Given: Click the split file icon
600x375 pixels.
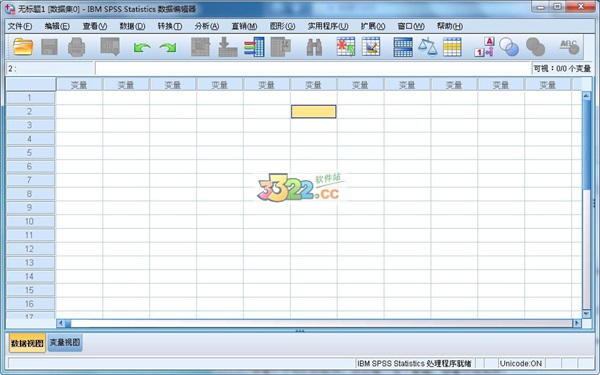Looking at the screenshot, I should pyautogui.click(x=403, y=47).
